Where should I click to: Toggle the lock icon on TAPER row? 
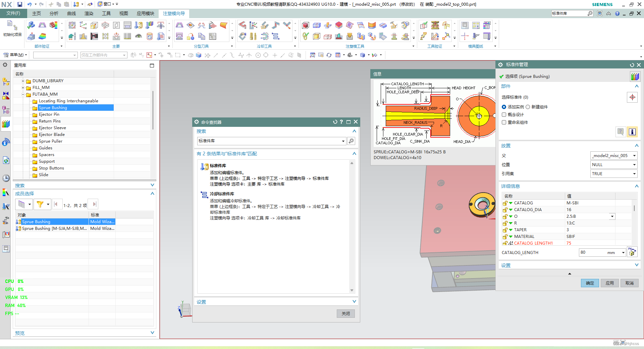point(505,230)
